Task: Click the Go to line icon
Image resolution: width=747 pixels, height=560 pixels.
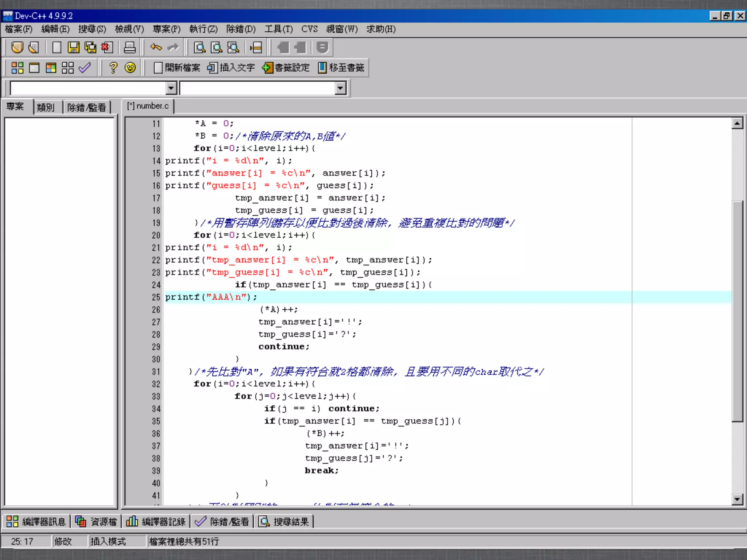Action: (x=256, y=47)
